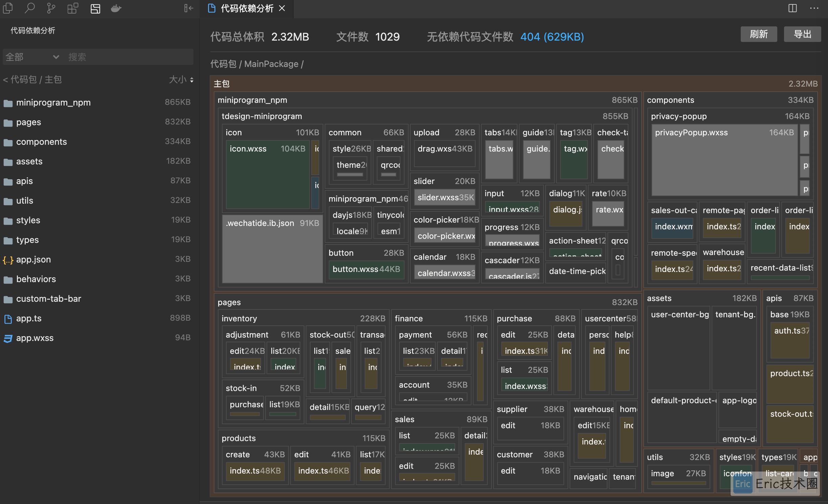828x504 pixels.
Task: Expand the miniprogram_npm folder
Action: click(x=53, y=102)
